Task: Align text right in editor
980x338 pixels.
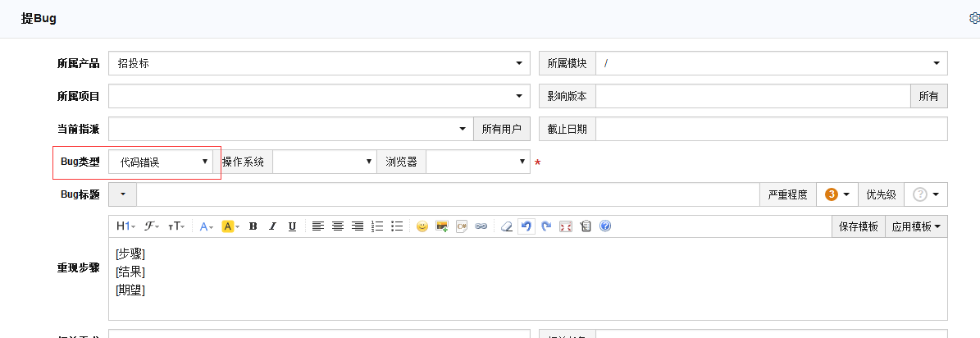Action: (358, 226)
